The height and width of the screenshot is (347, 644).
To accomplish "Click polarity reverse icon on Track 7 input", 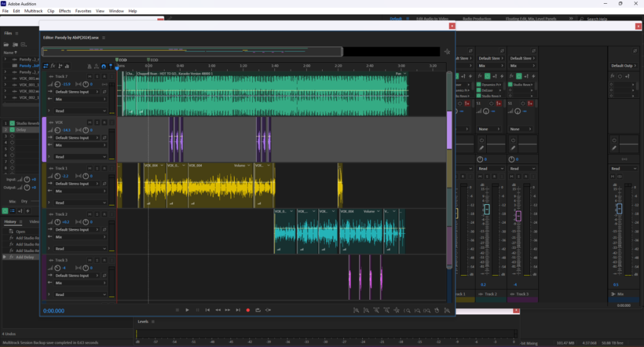I will pyautogui.click(x=105, y=92).
